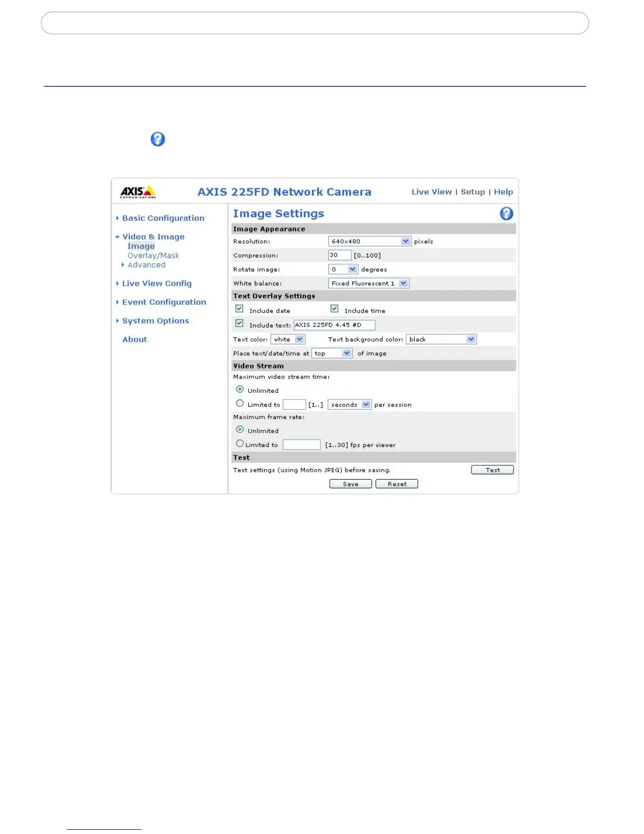Open the seconds time unit dropdown

click(x=350, y=405)
